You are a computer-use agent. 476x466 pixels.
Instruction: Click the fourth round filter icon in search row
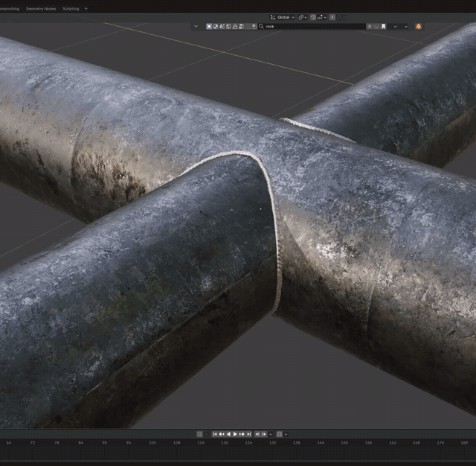point(228,27)
